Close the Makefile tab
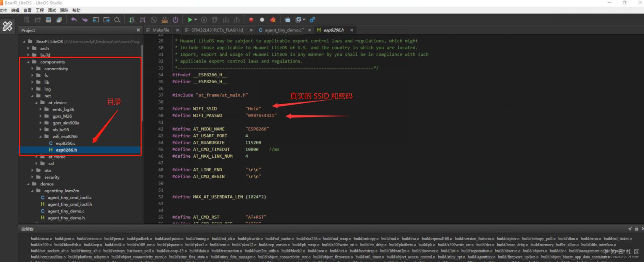This screenshot has width=644, height=262. pyautogui.click(x=177, y=30)
